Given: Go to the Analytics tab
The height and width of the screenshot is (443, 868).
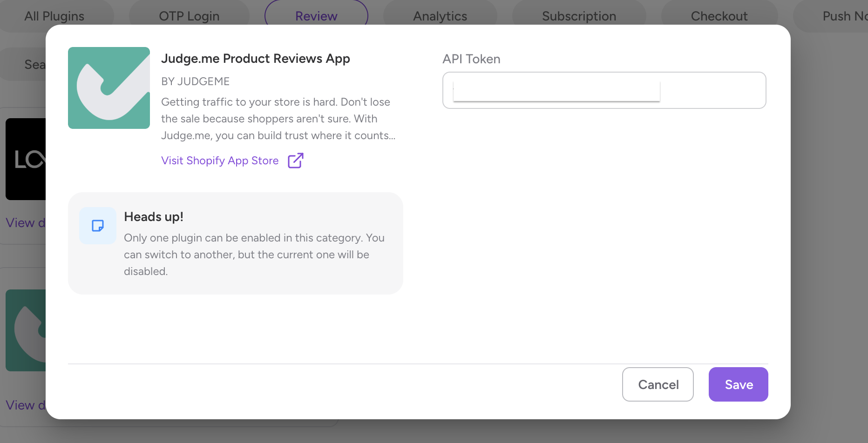Looking at the screenshot, I should click(x=440, y=16).
